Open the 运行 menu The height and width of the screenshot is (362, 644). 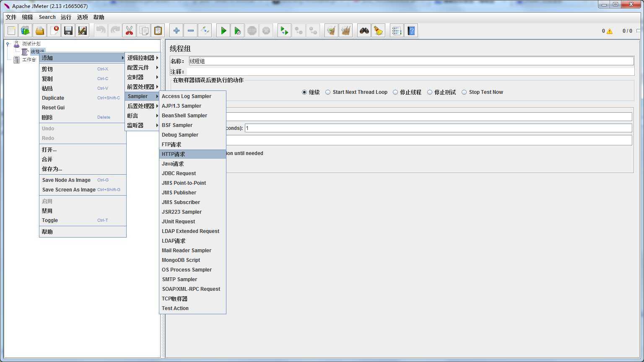[66, 17]
